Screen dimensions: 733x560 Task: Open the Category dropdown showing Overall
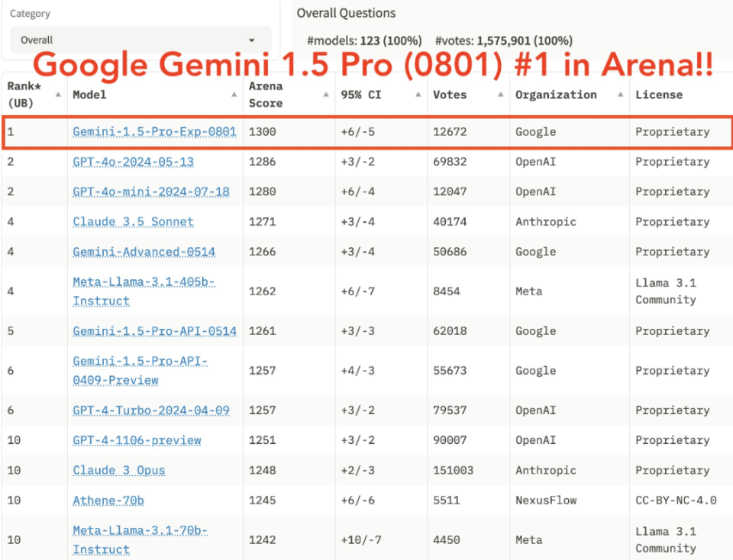(x=140, y=40)
